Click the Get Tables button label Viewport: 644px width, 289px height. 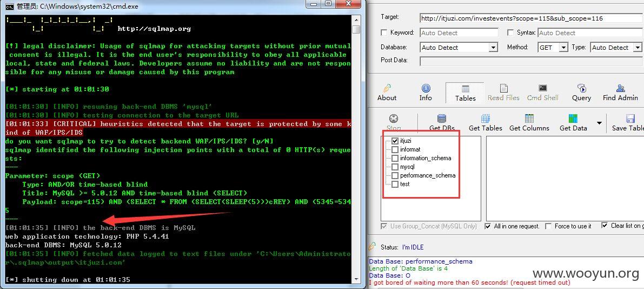tap(486, 128)
